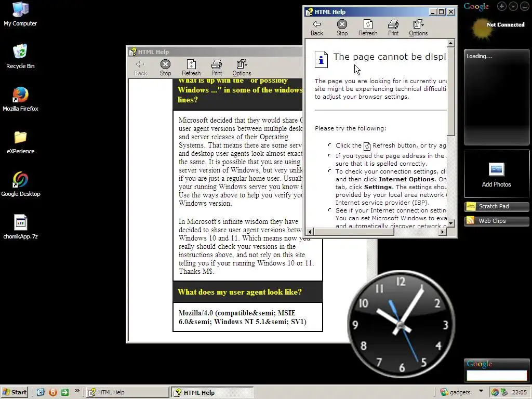Click the horizontal scroll left arrow in front window

pyautogui.click(x=310, y=232)
